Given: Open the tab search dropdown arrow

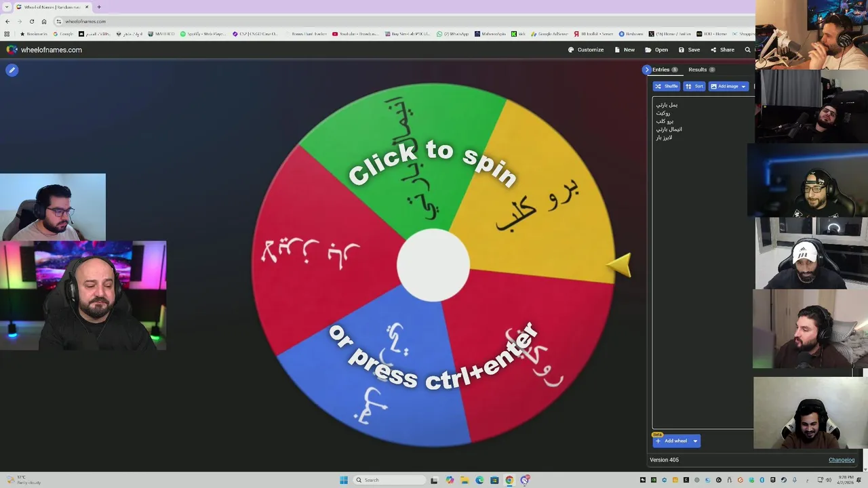Looking at the screenshot, I should 6,7.
